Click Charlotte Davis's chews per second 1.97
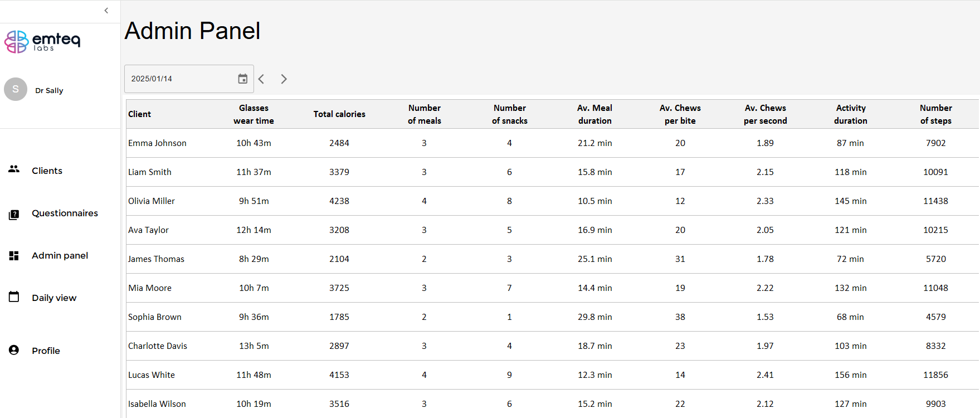Screen dimensions: 980x418 [766, 346]
